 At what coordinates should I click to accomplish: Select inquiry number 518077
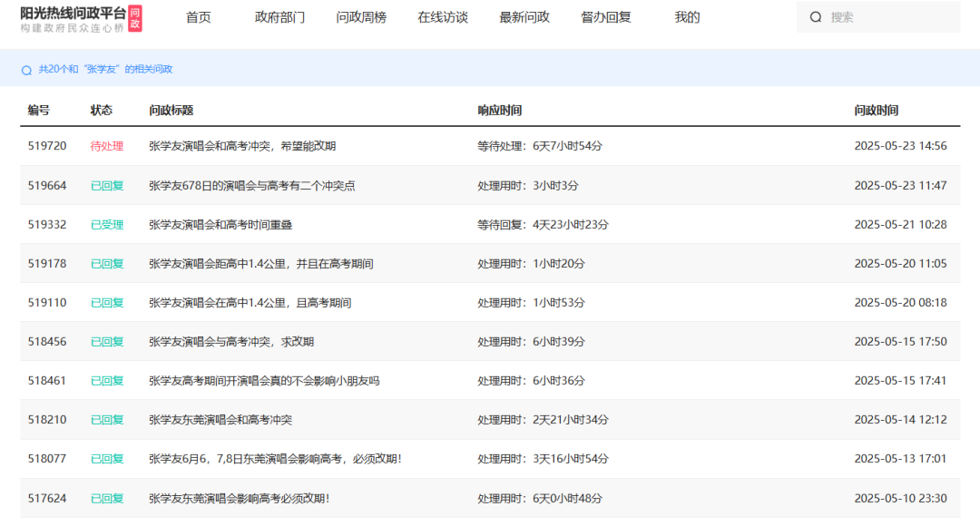pyautogui.click(x=47, y=459)
